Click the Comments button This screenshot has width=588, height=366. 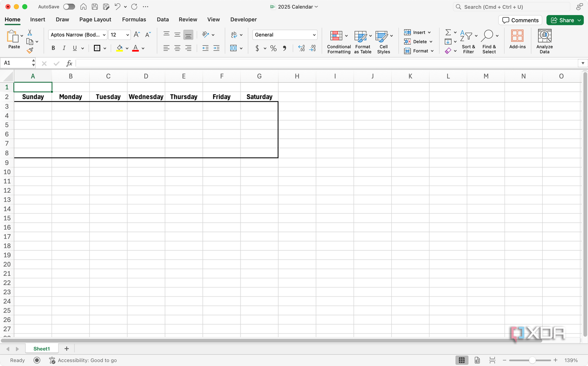coord(520,20)
